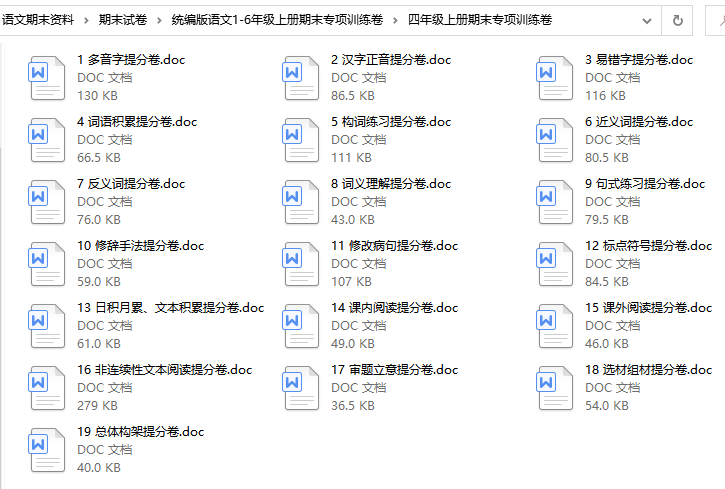Click the file name 12 标点符号提分卷.doc
This screenshot has width=725, height=489.
(648, 245)
